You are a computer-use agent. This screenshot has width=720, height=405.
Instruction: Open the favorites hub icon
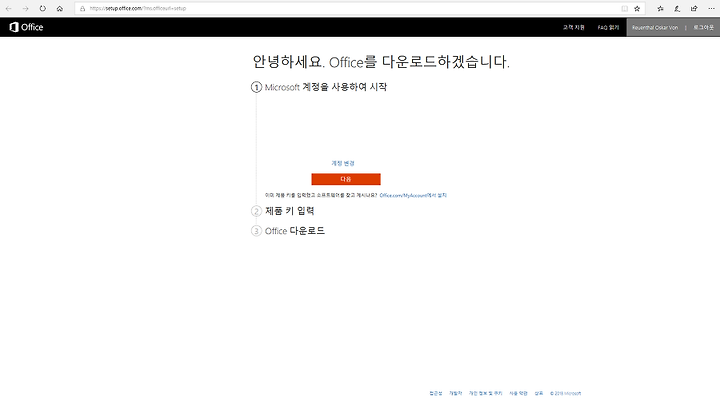tap(660, 9)
